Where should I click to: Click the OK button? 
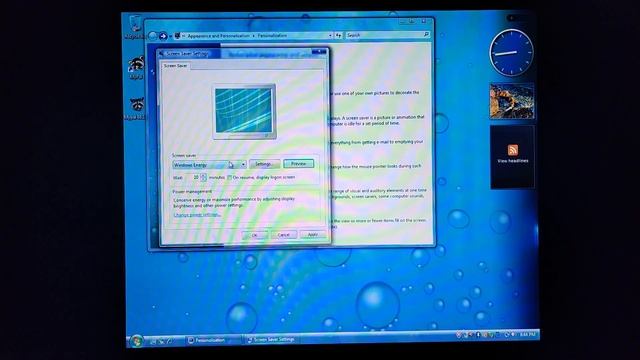[255, 235]
